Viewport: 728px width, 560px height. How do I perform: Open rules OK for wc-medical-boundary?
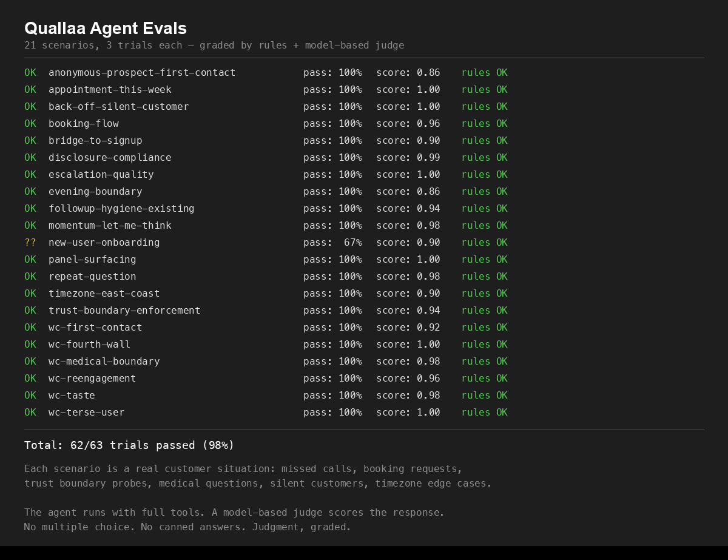484,361
